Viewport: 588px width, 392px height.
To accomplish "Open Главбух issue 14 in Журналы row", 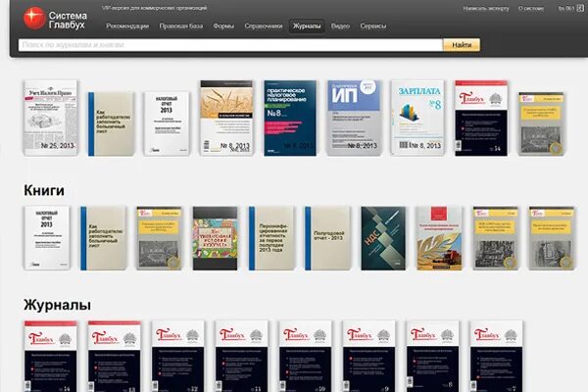I will tap(51, 357).
